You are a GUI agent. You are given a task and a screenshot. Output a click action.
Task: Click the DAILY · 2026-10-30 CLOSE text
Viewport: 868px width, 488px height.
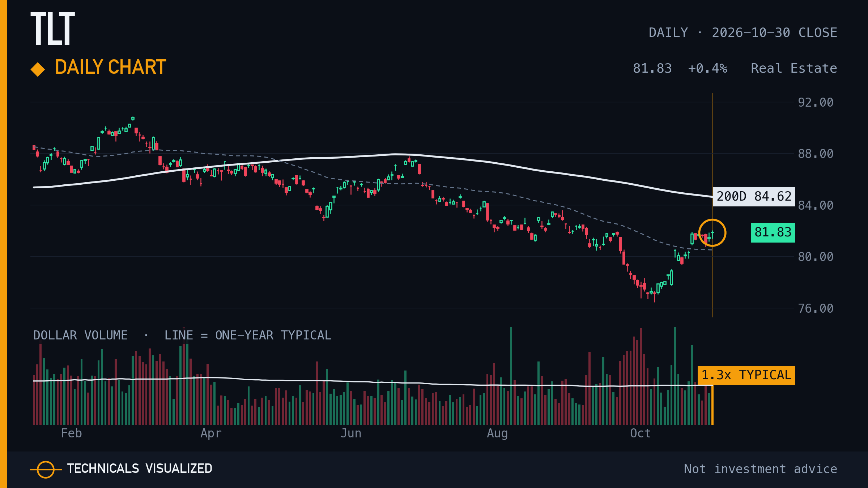pyautogui.click(x=743, y=33)
